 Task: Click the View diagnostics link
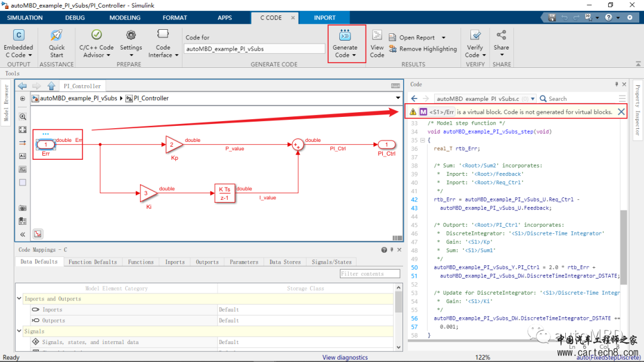coord(345,357)
